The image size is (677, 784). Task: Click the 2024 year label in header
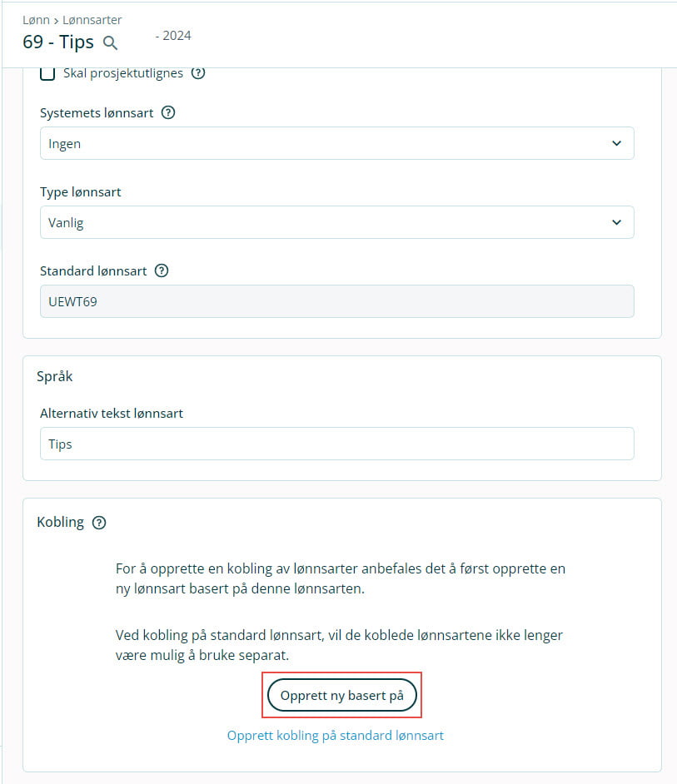[173, 36]
